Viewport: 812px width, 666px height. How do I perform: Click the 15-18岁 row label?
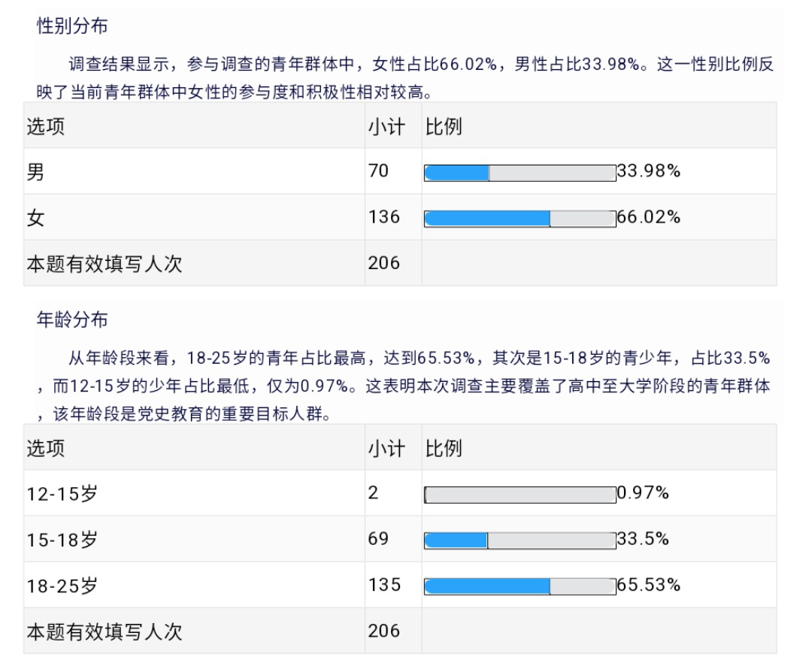click(x=62, y=540)
